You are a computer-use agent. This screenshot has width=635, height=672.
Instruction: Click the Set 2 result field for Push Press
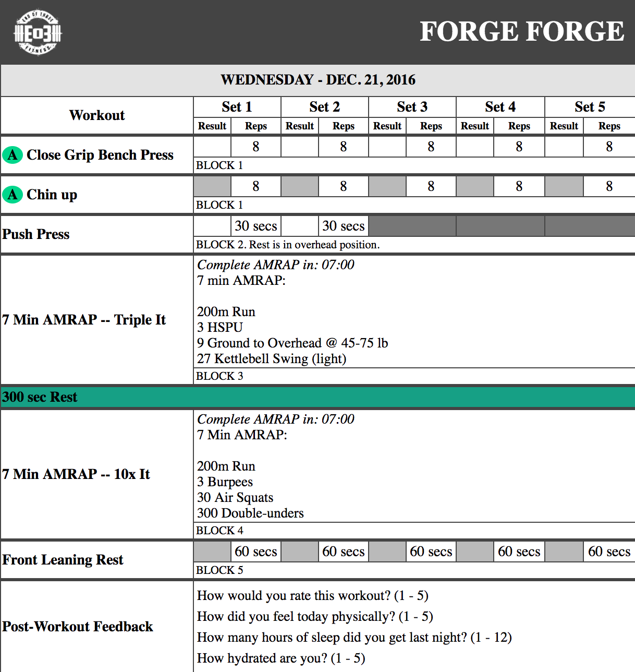(x=300, y=226)
